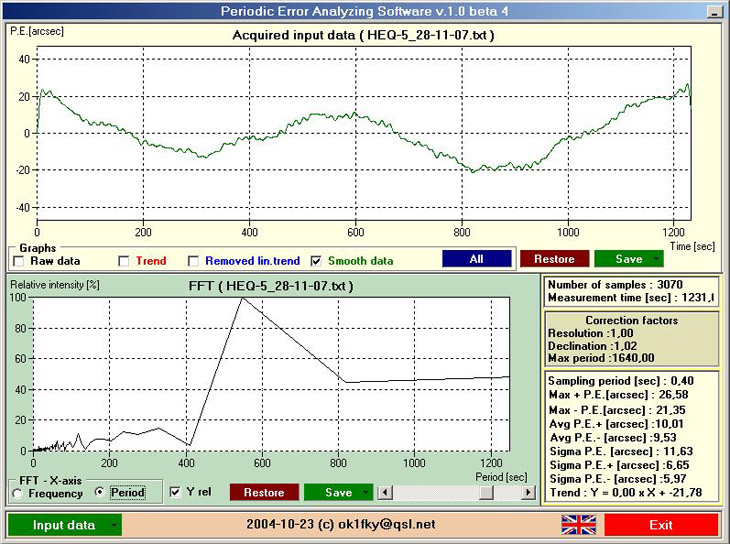Uncheck the Smooth data checkbox

pyautogui.click(x=316, y=261)
